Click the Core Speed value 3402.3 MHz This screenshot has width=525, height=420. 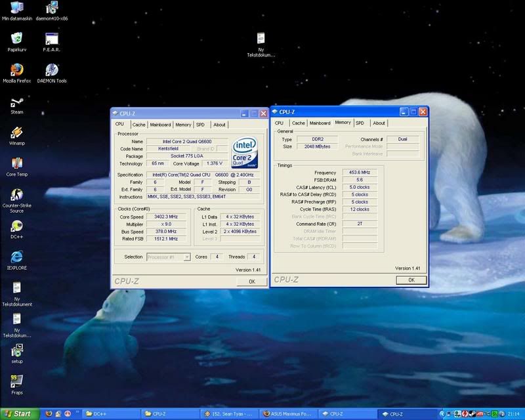[166, 217]
